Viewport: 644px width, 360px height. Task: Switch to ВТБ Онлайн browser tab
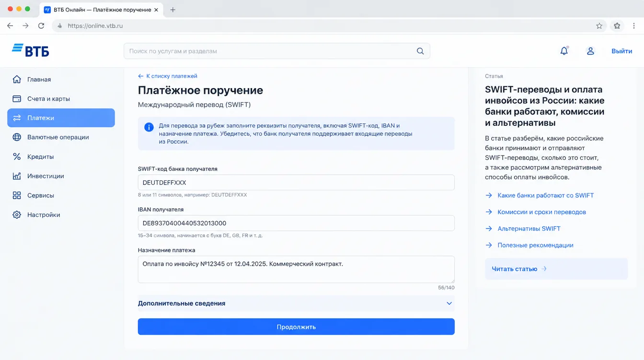click(x=102, y=10)
